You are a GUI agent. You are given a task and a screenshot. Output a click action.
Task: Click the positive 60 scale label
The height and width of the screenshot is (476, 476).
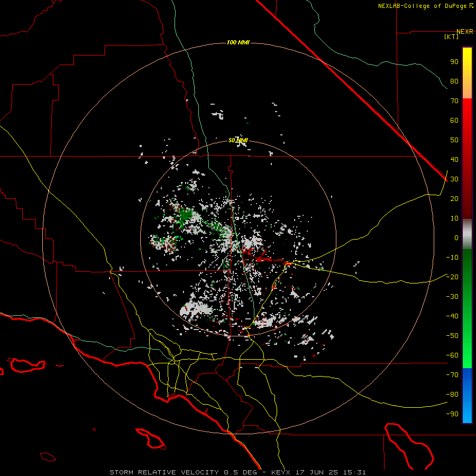[454, 120]
